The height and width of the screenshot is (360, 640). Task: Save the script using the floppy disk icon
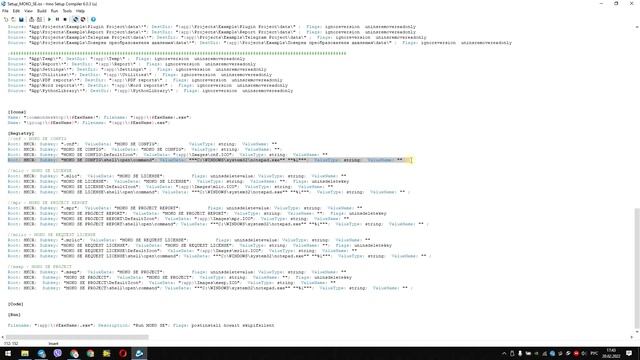pos(21,19)
